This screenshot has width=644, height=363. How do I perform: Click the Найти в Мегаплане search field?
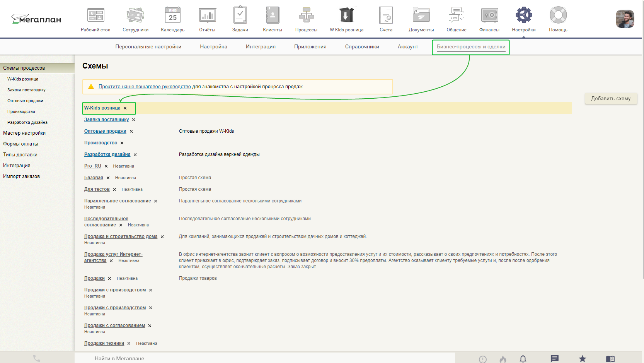pos(265,358)
